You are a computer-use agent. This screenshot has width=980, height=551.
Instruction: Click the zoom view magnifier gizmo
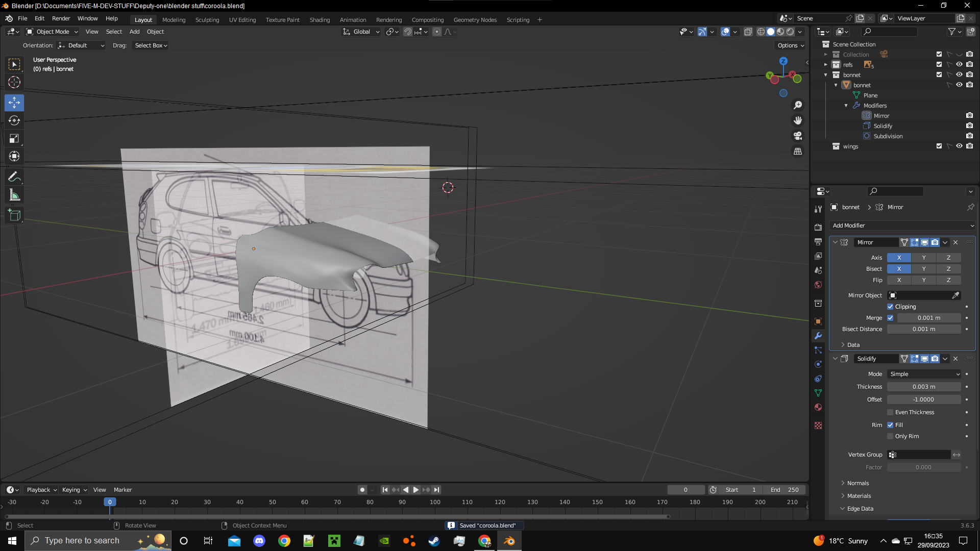pos(798,105)
